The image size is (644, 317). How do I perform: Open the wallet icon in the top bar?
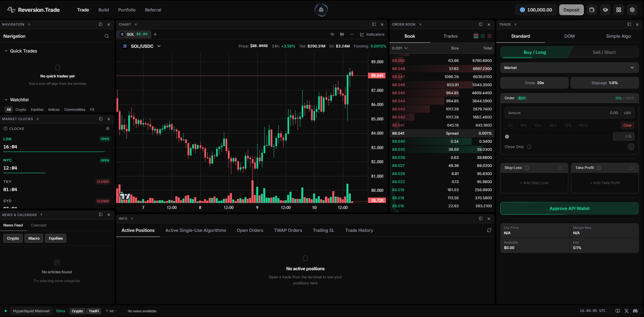pyautogui.click(x=591, y=10)
